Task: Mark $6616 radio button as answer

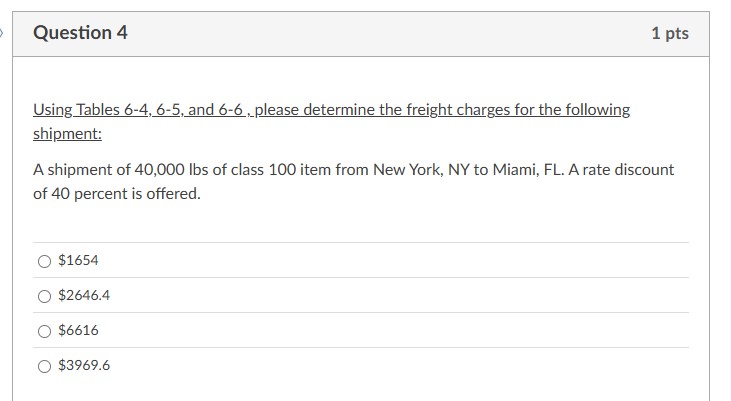Action: [44, 331]
